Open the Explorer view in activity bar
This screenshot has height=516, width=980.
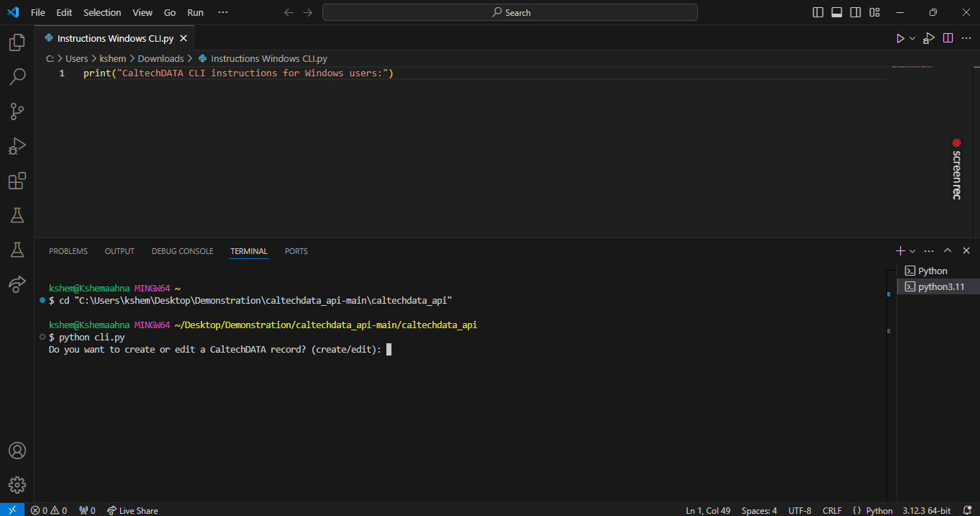point(17,42)
